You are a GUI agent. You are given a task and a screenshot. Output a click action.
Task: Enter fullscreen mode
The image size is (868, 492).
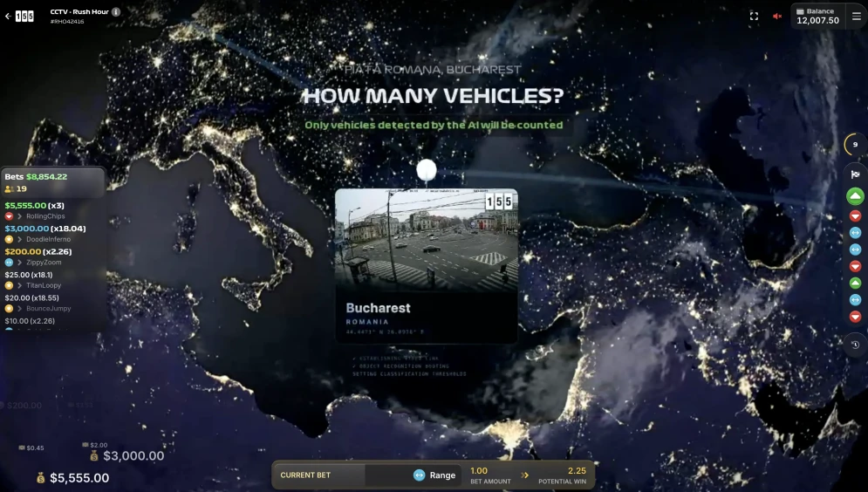pos(754,16)
